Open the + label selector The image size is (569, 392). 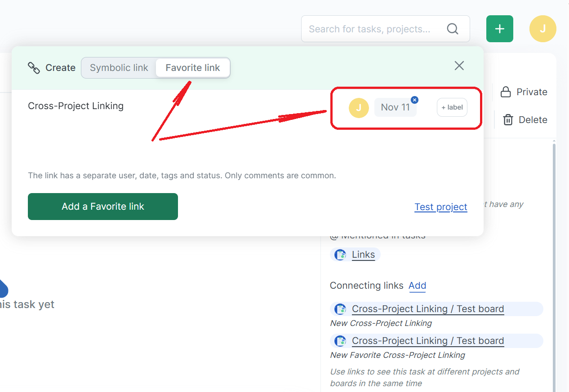pos(452,108)
